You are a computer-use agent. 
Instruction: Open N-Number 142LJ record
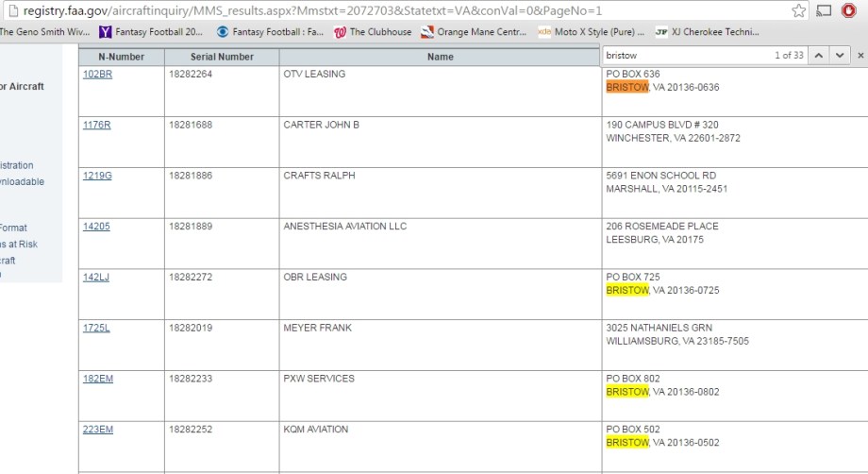97,277
